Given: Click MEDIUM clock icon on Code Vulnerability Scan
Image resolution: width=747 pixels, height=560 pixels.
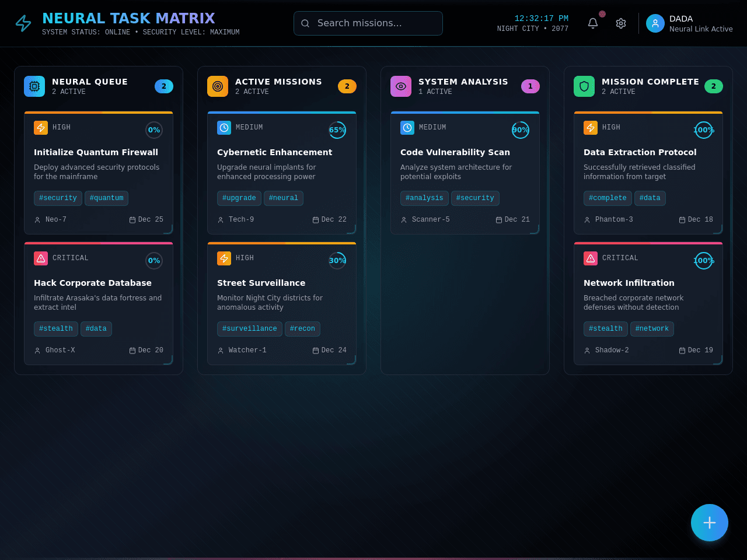Looking at the screenshot, I should point(407,128).
